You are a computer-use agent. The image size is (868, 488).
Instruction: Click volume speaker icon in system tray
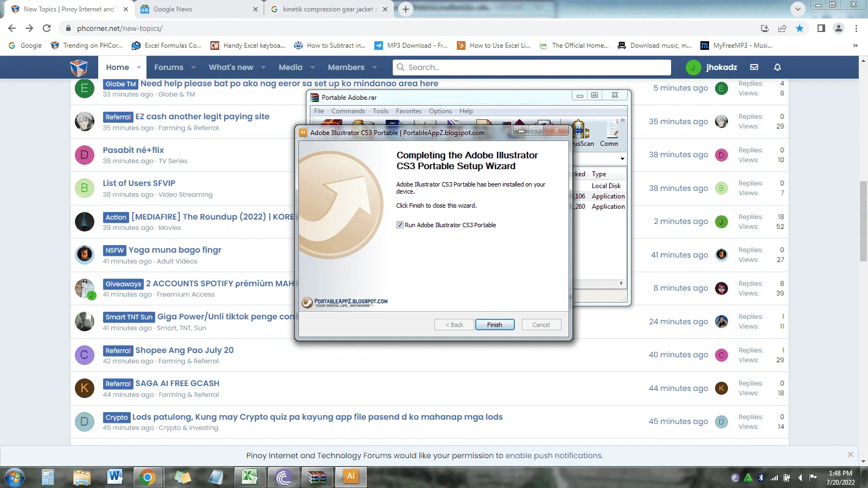(x=800, y=478)
